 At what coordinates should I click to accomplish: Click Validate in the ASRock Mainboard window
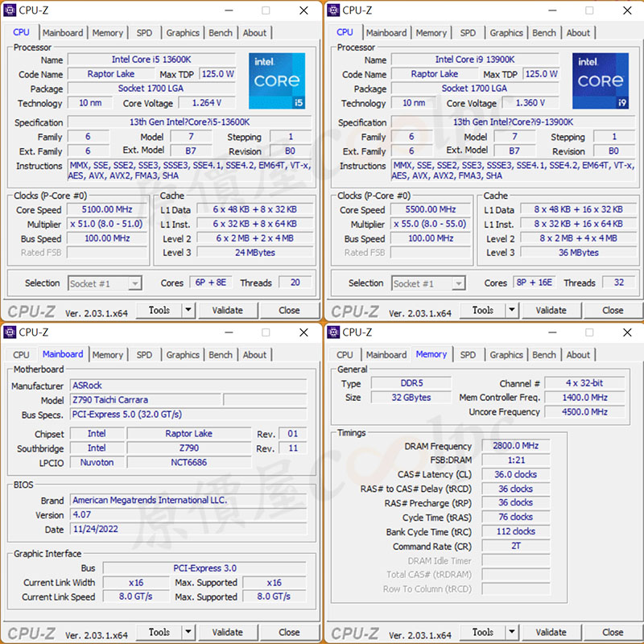coord(228,632)
